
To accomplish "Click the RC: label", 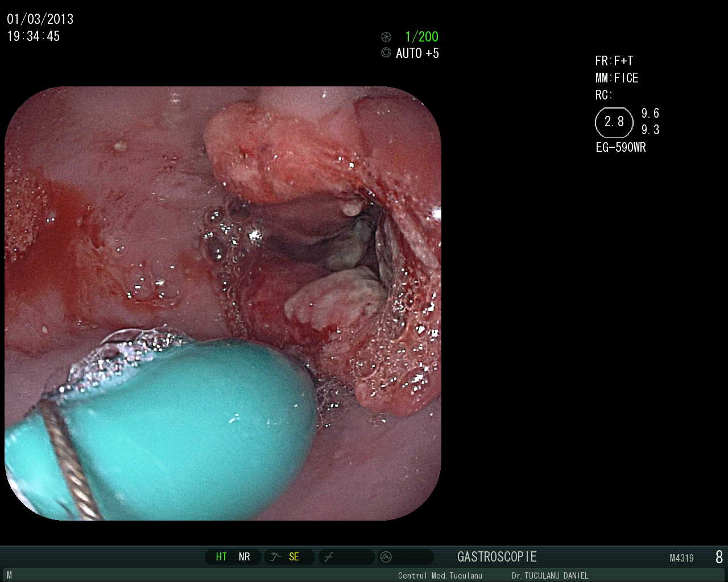I will pos(604,95).
